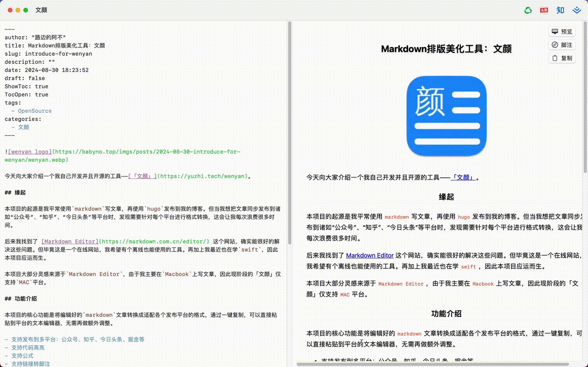Click the editor pane vertical scrollbar
This screenshot has width=588, height=367.
(289, 132)
